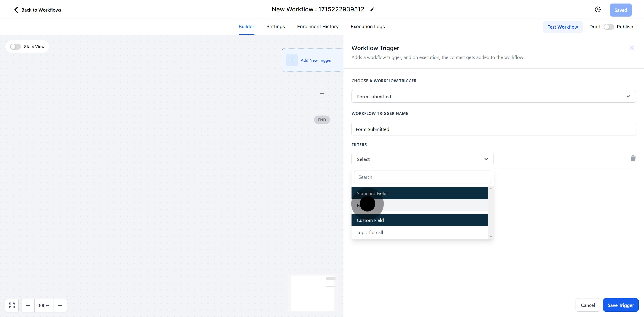644x317 pixels.
Task: Click the trash icon to remove the filter
Action: coord(633,158)
